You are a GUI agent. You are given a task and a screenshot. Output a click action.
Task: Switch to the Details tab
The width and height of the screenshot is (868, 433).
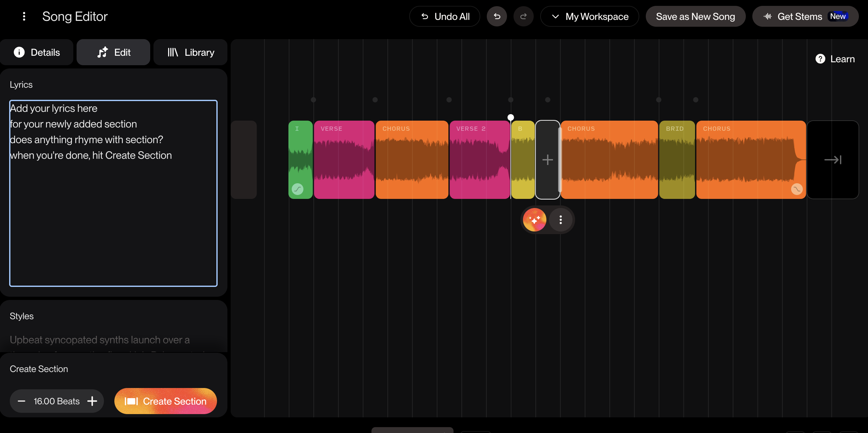(36, 52)
